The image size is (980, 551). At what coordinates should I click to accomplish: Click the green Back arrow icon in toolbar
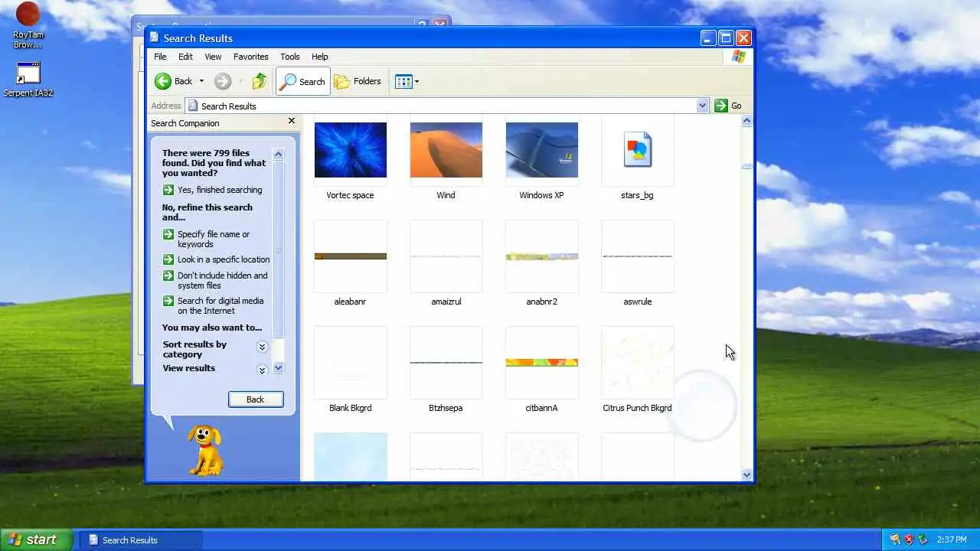coord(162,81)
